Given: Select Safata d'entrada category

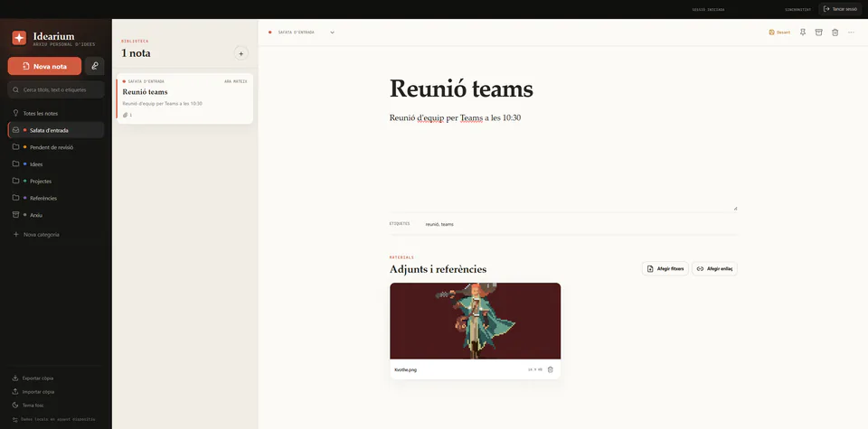Looking at the screenshot, I should (x=56, y=130).
